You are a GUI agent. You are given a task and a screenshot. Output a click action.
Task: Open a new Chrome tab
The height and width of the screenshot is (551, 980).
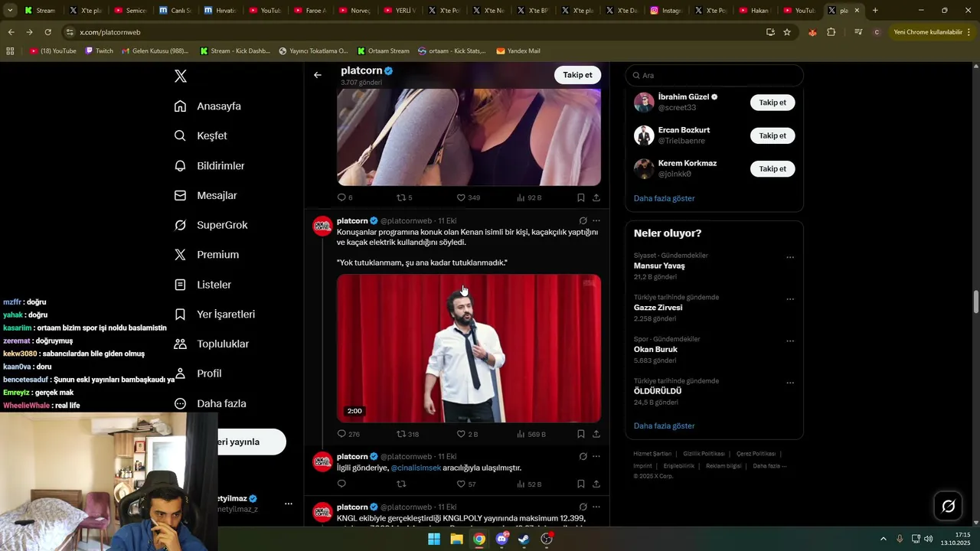coord(875,11)
